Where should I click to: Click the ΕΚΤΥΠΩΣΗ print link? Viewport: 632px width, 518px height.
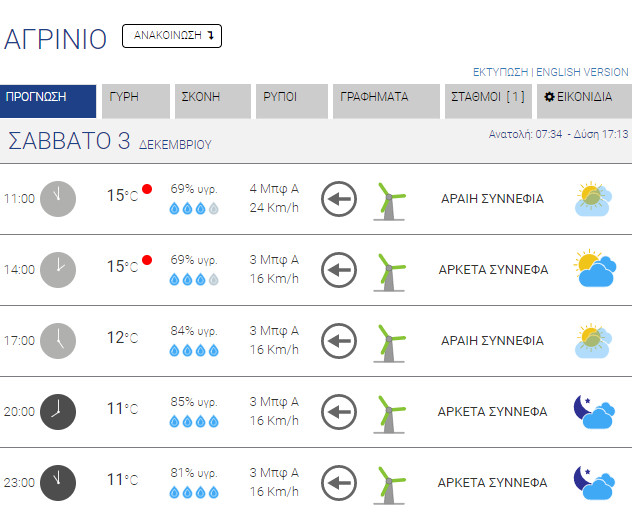tap(500, 72)
